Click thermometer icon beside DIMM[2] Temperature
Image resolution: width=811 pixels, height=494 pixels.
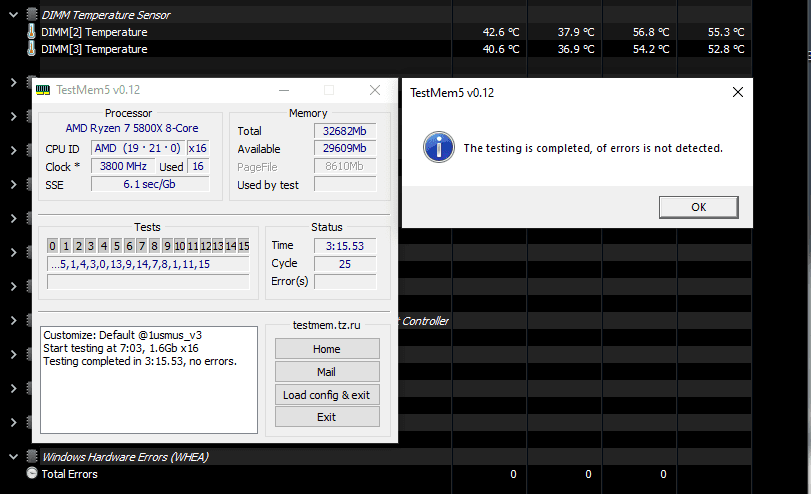pyautogui.click(x=32, y=32)
